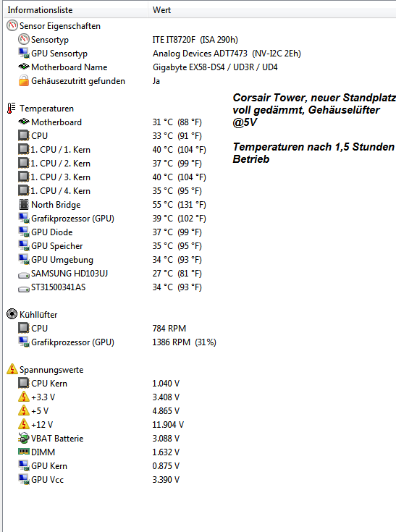Click the Temperaturen thermometer icon
Screen dimensions: 396x532
click(12, 109)
